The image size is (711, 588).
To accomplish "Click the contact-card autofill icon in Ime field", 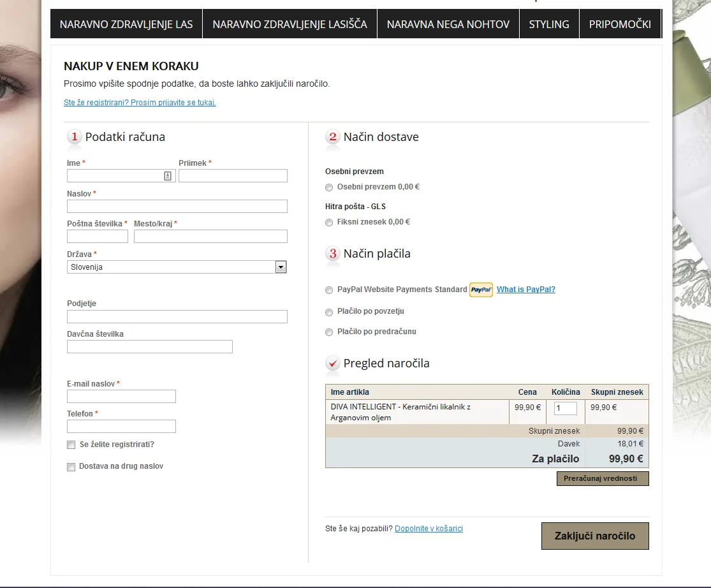I will click(168, 176).
